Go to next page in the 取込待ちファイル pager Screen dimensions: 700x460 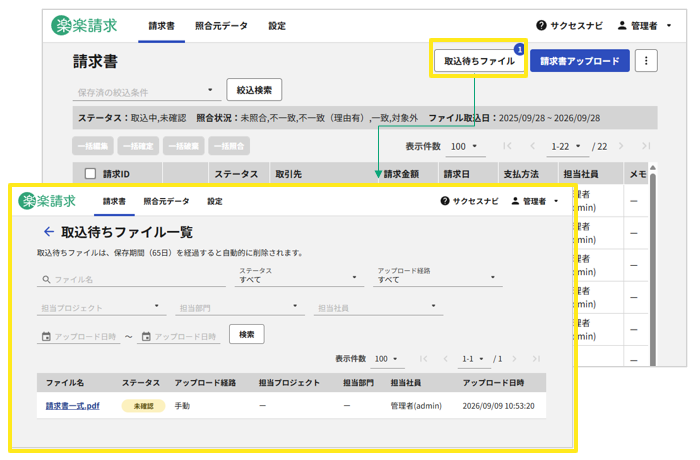pos(514,359)
